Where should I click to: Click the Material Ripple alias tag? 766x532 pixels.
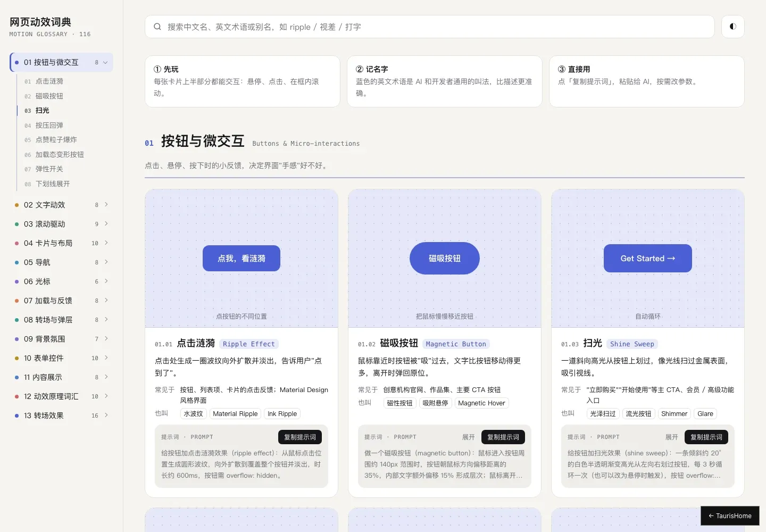click(235, 414)
